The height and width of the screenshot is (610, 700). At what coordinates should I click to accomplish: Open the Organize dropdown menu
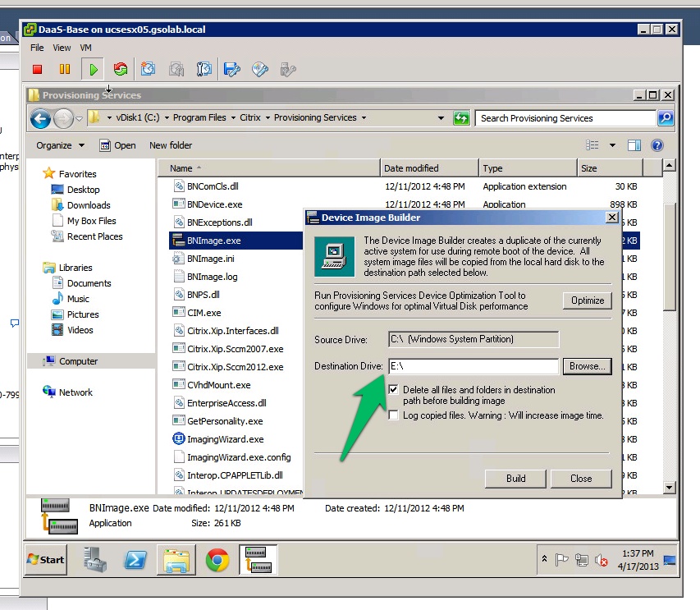(x=60, y=145)
